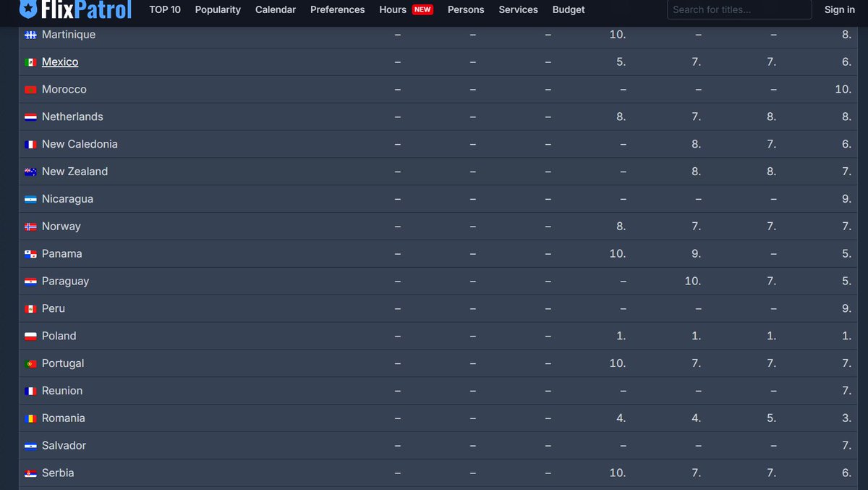Select the "7." rank in Salvador row
The height and width of the screenshot is (490, 868).
(x=846, y=446)
